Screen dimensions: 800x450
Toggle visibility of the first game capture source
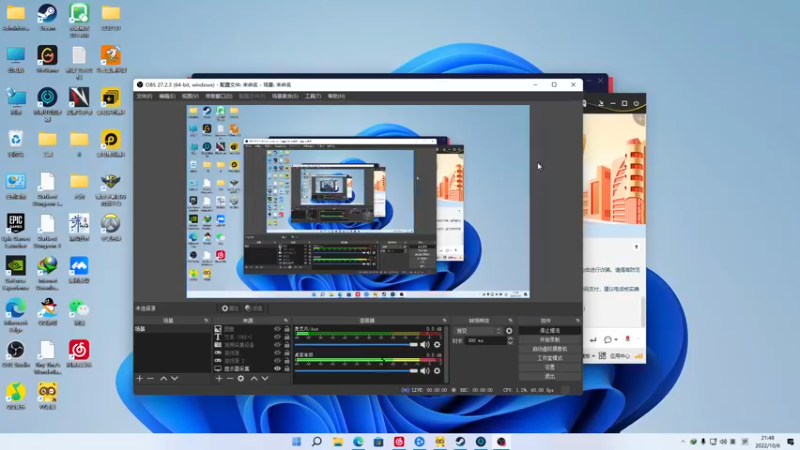(x=277, y=353)
